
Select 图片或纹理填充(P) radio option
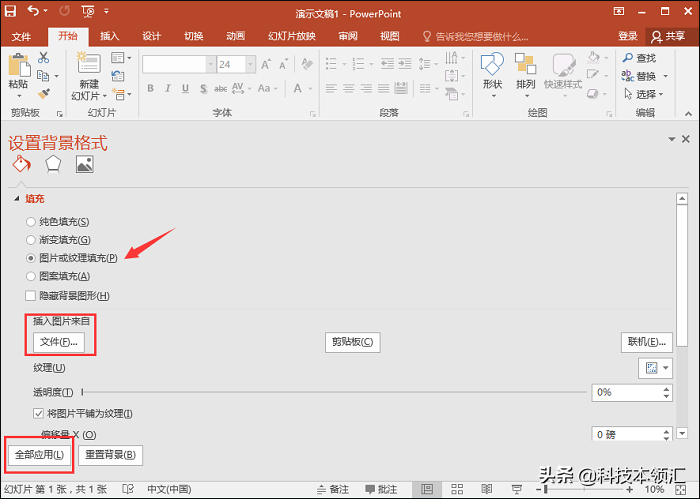tap(31, 258)
